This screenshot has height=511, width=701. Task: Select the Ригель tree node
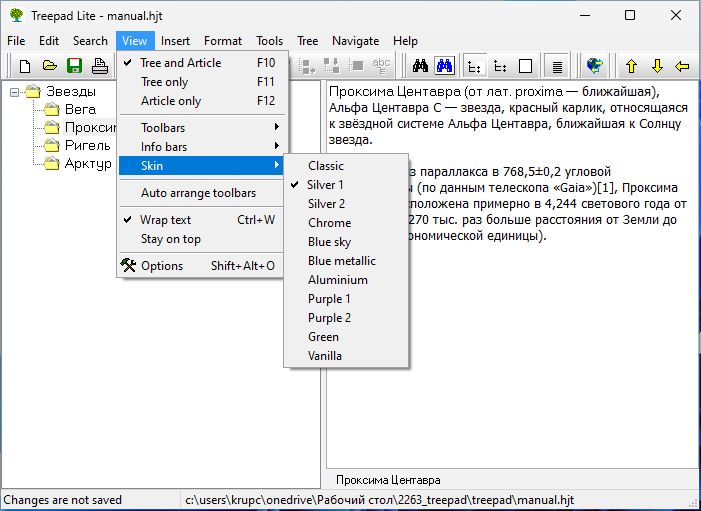pyautogui.click(x=88, y=145)
